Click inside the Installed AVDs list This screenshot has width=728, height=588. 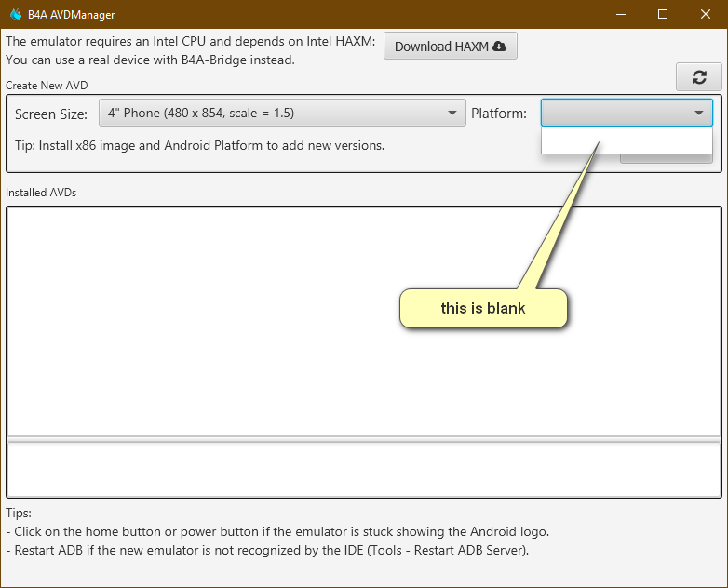pyautogui.click(x=364, y=321)
